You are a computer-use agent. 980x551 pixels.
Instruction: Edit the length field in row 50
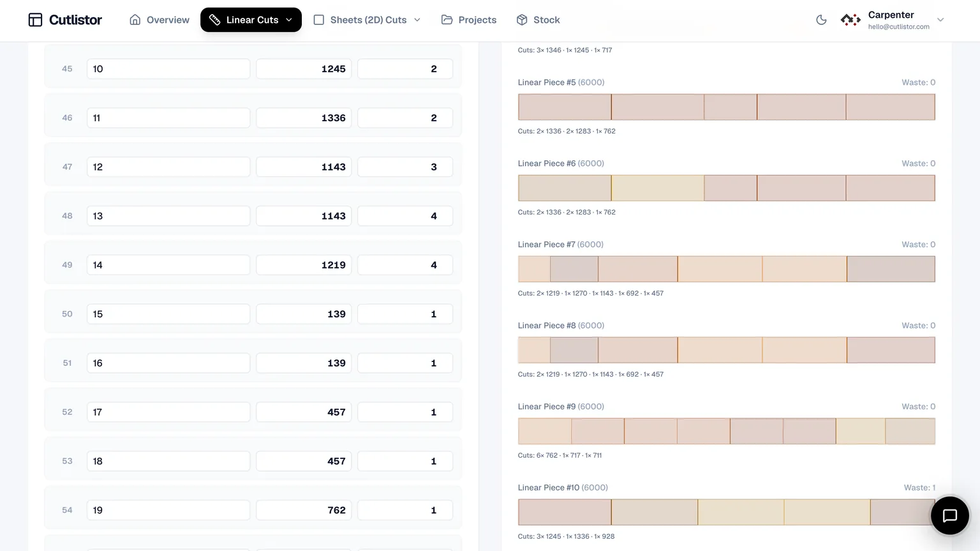tap(304, 314)
